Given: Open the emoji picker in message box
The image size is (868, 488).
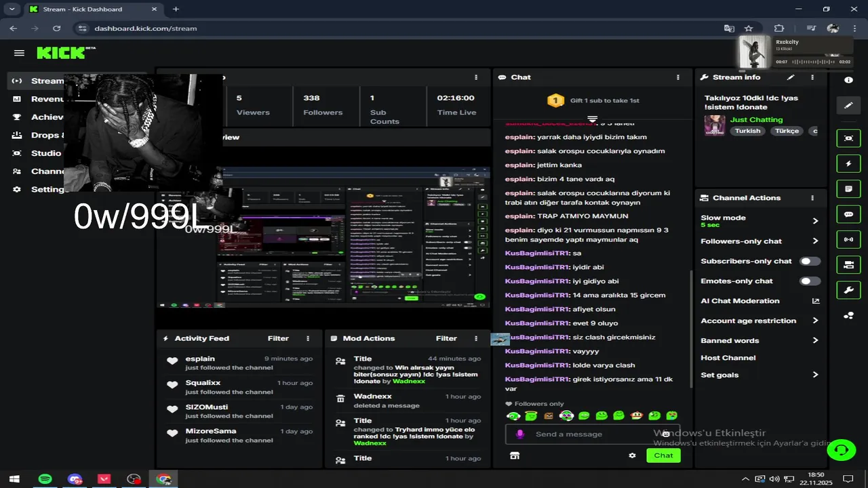Looking at the screenshot, I should (x=666, y=434).
